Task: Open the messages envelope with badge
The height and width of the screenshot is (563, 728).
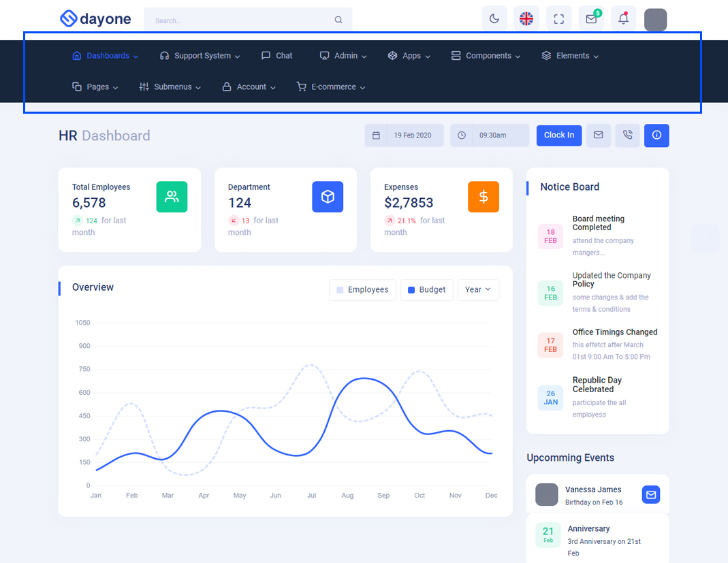Action: click(x=591, y=19)
